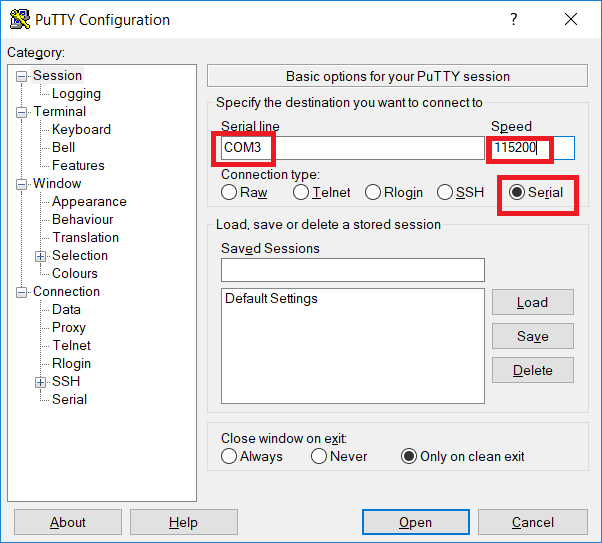
Task: Open the Keyboard settings category
Action: click(x=81, y=129)
